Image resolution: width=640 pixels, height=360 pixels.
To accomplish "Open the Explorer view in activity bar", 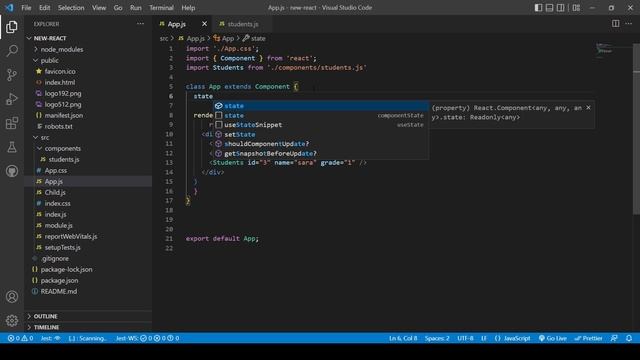I will 12,27.
